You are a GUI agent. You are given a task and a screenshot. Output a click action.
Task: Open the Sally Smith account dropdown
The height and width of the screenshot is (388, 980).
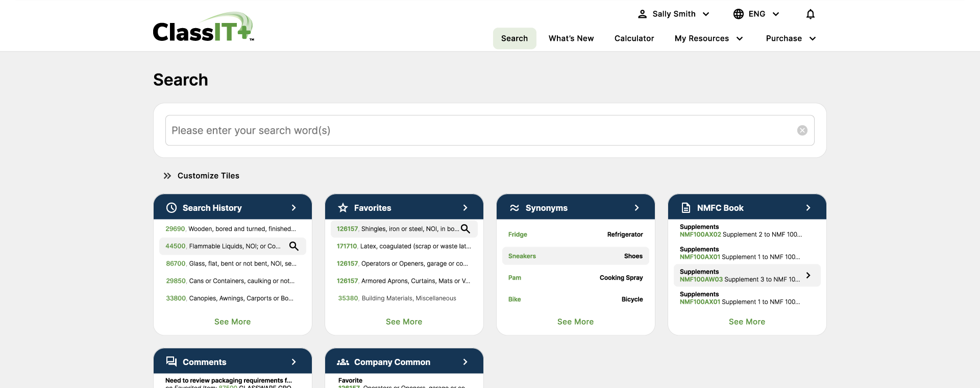coord(673,14)
